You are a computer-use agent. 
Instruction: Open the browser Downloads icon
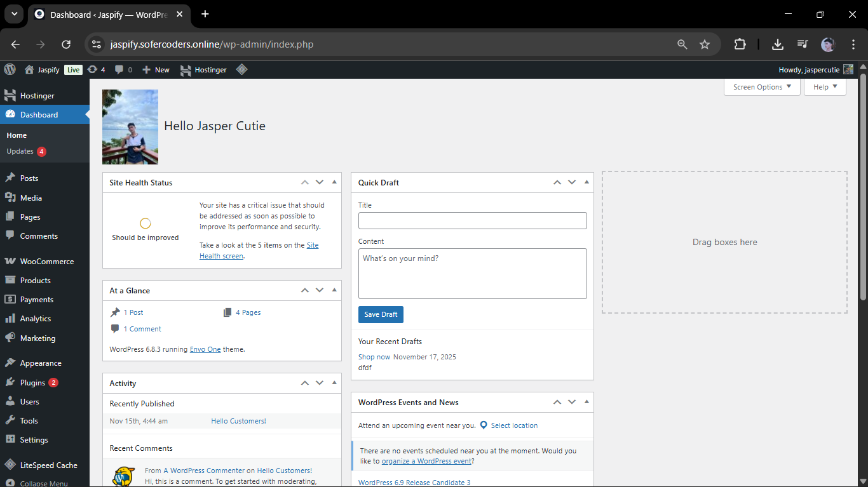(x=777, y=44)
